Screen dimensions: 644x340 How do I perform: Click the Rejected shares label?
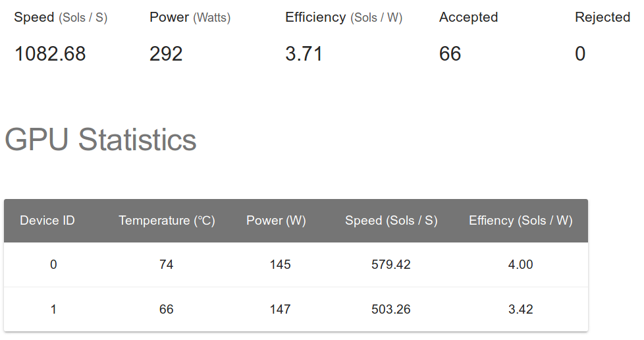pyautogui.click(x=603, y=17)
